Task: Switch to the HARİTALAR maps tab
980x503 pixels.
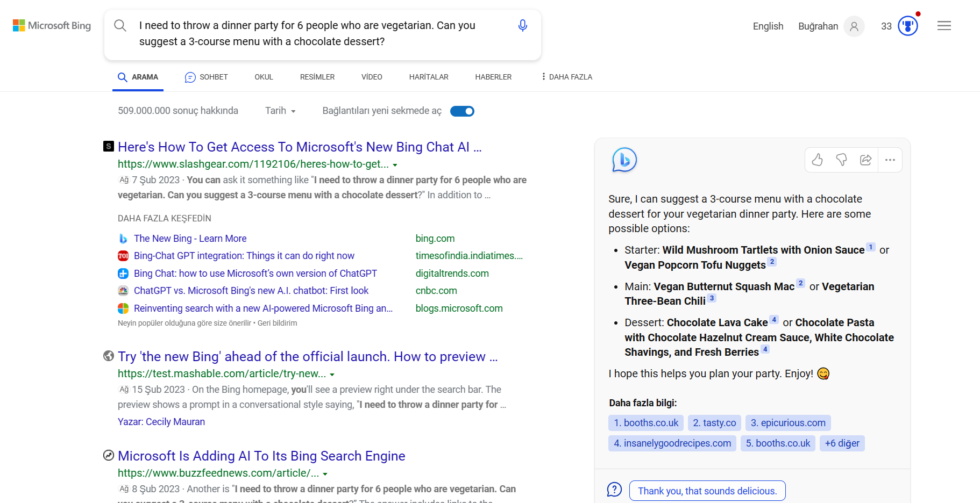Action: (429, 77)
